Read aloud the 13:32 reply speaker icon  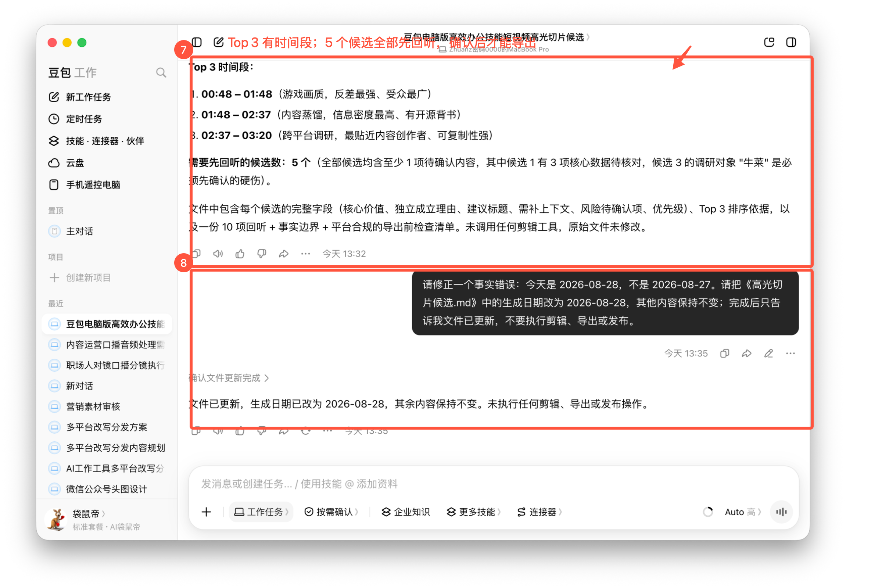(x=218, y=254)
